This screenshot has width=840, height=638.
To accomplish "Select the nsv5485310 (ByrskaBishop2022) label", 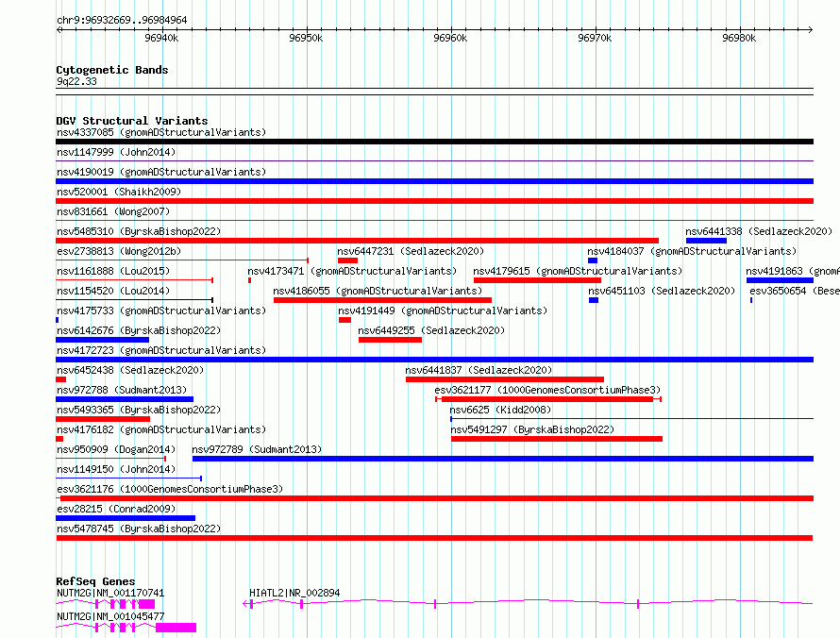I will [x=139, y=231].
